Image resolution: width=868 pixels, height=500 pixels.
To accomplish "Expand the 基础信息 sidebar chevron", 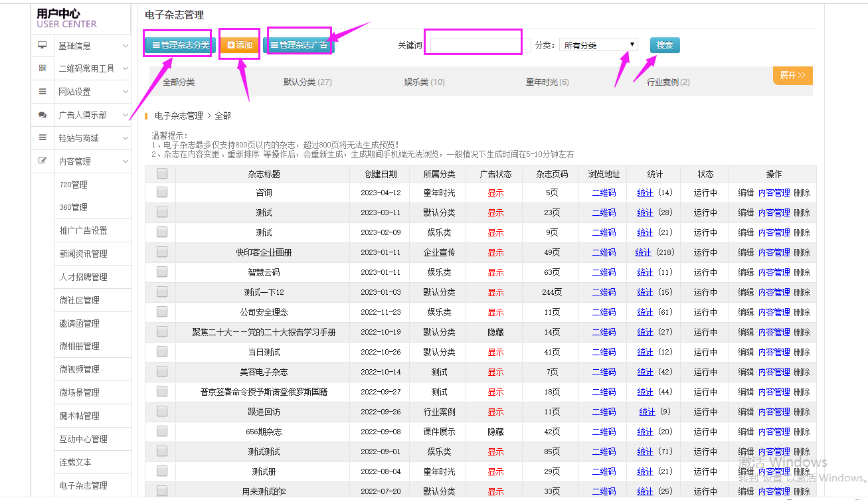I will click(x=126, y=46).
